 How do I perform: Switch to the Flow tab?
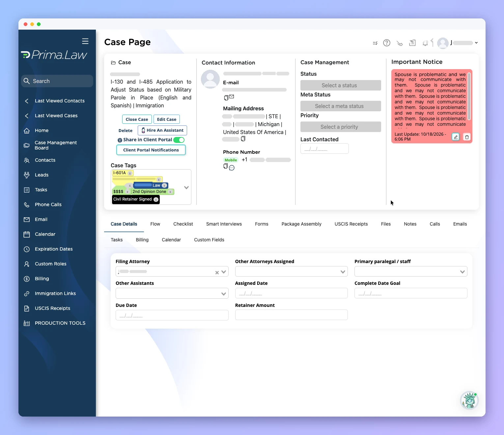click(155, 224)
